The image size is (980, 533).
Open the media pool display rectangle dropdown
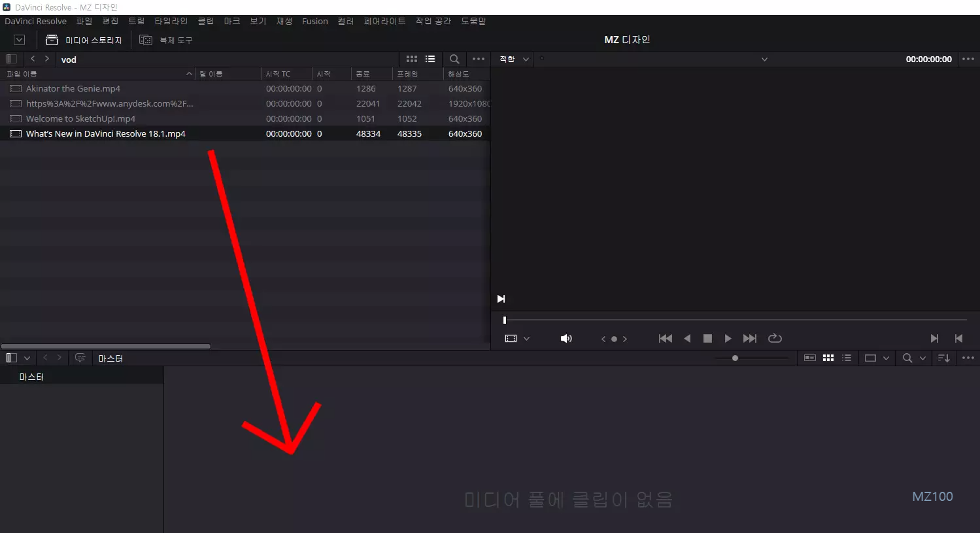pyautogui.click(x=877, y=358)
